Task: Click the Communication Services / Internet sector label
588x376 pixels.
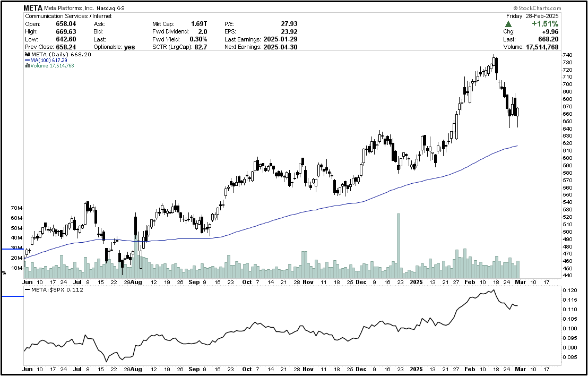Action: [68, 16]
